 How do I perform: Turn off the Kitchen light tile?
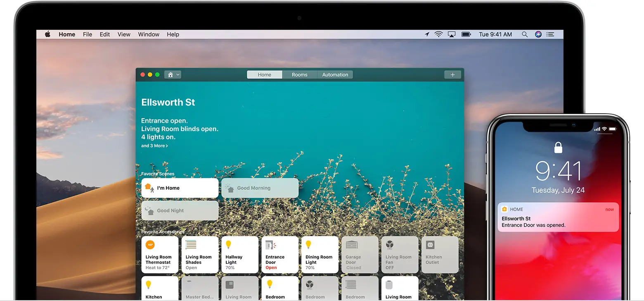(x=160, y=289)
